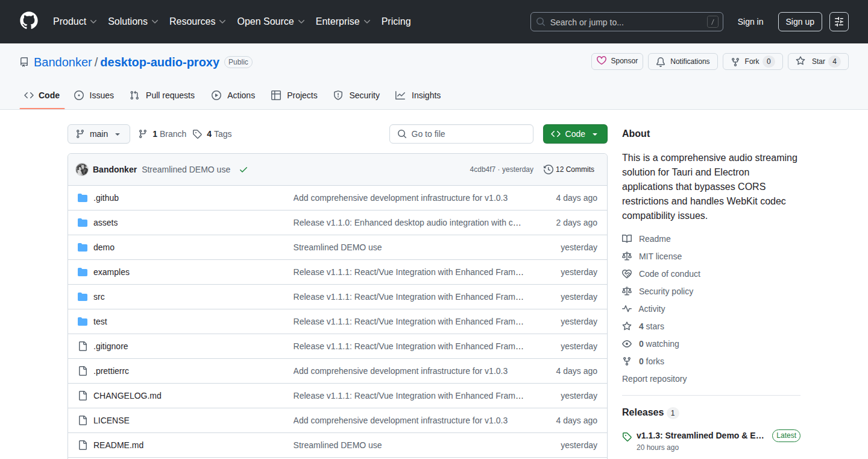Open the CHANGELOG.md file
Screen dimensions: 868x459
(127, 396)
